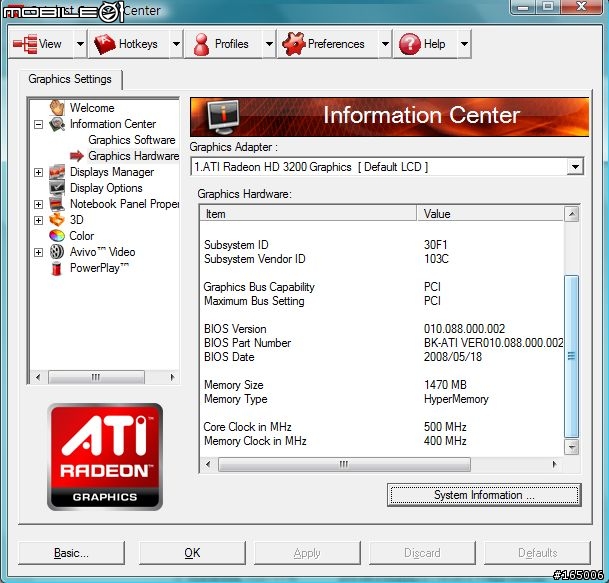Expand the 3D tree node
The height and width of the screenshot is (583, 609).
(38, 220)
